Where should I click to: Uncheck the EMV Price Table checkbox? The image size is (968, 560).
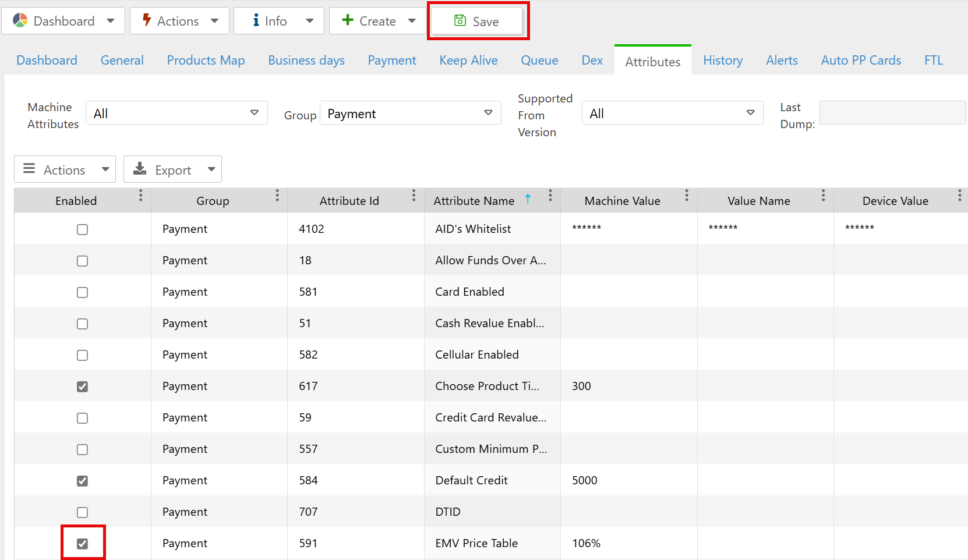pos(83,544)
